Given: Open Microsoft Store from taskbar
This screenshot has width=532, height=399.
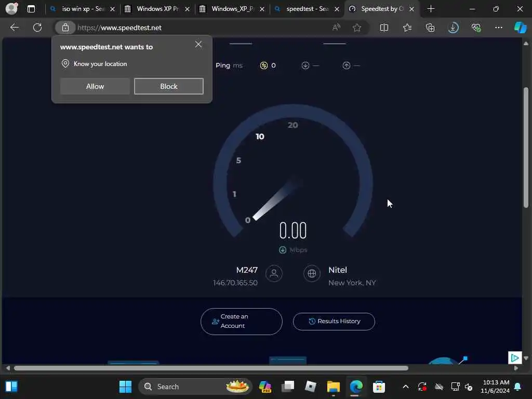Looking at the screenshot, I should coord(379,387).
